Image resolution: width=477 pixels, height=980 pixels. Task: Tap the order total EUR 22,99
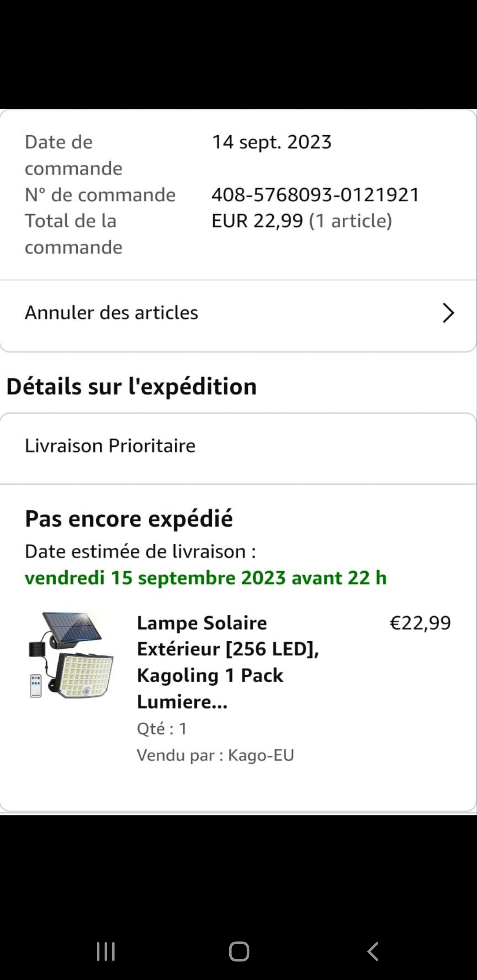pos(257,221)
